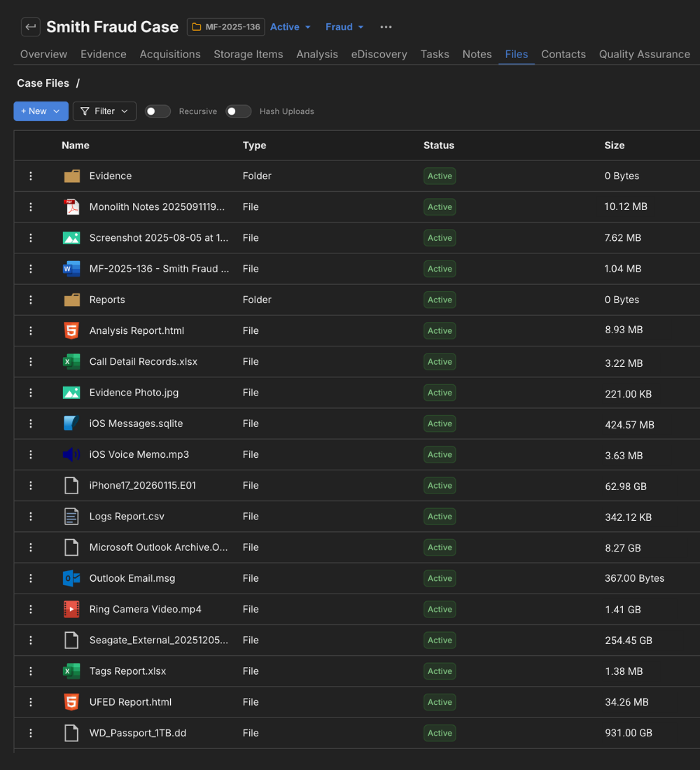
Task: Open the Fraud case type dropdown
Action: [344, 27]
